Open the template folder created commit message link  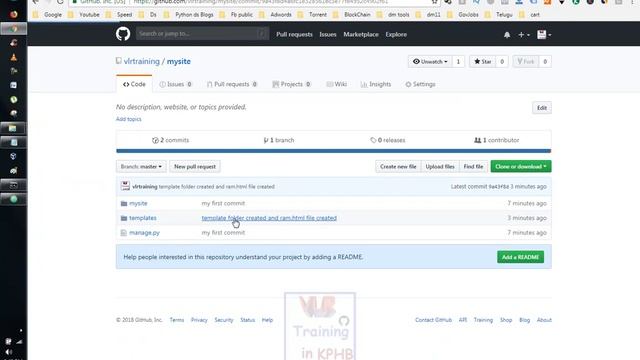coord(269,218)
